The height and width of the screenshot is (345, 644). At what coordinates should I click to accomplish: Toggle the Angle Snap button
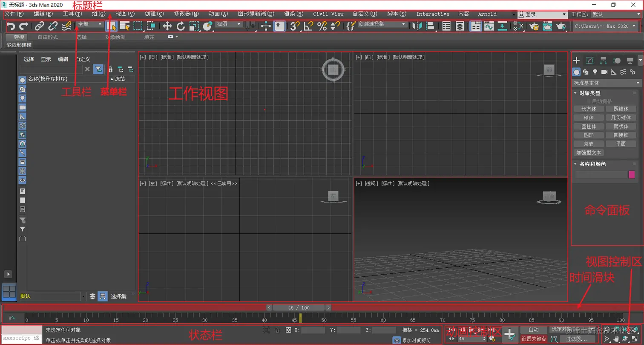pos(308,26)
